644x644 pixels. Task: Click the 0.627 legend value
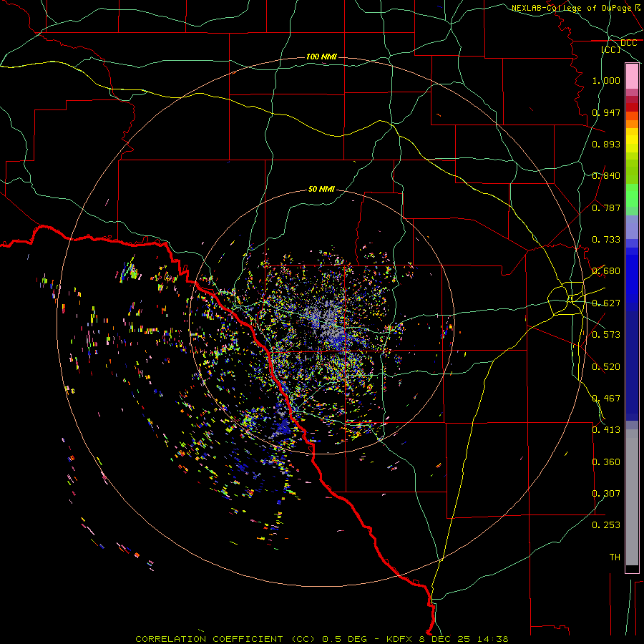(x=606, y=303)
